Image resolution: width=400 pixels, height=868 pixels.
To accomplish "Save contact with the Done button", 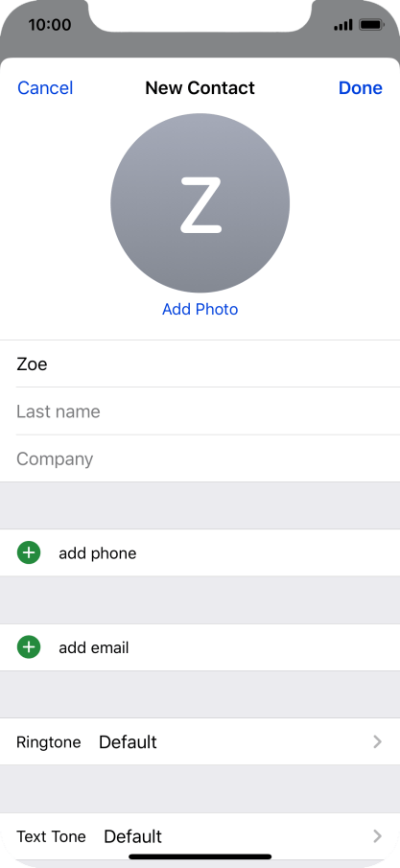I will 360,88.
